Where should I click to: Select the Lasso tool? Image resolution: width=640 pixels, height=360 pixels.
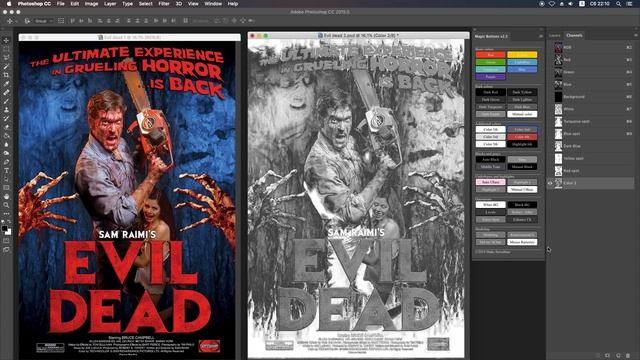pyautogui.click(x=6, y=58)
